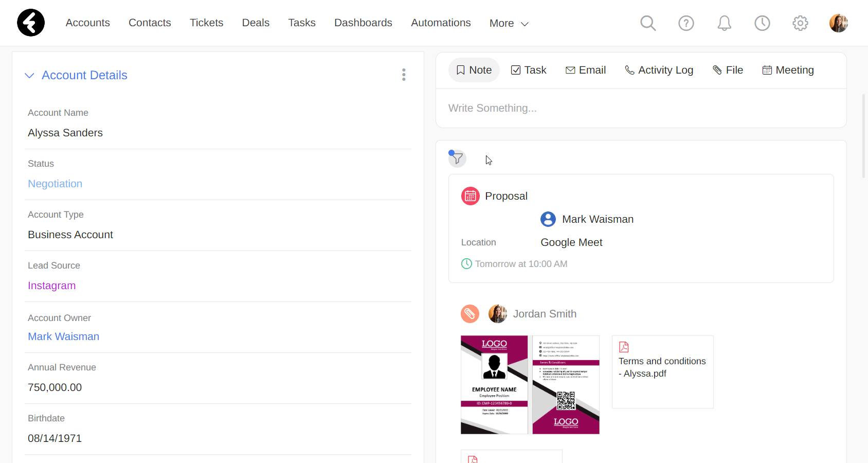This screenshot has height=463, width=868.
Task: Switch to the File tab
Action: [728, 70]
